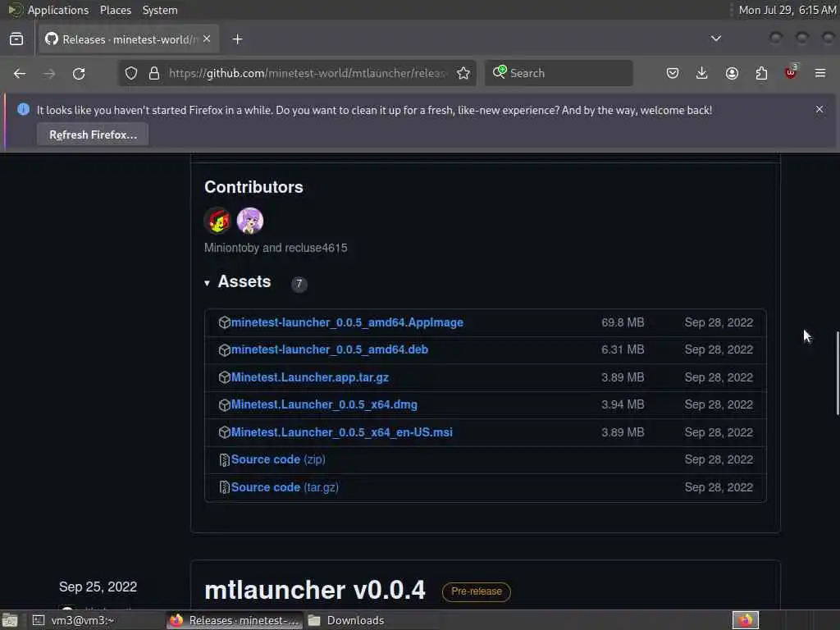
Task: Open the Places menu
Action: 115,10
